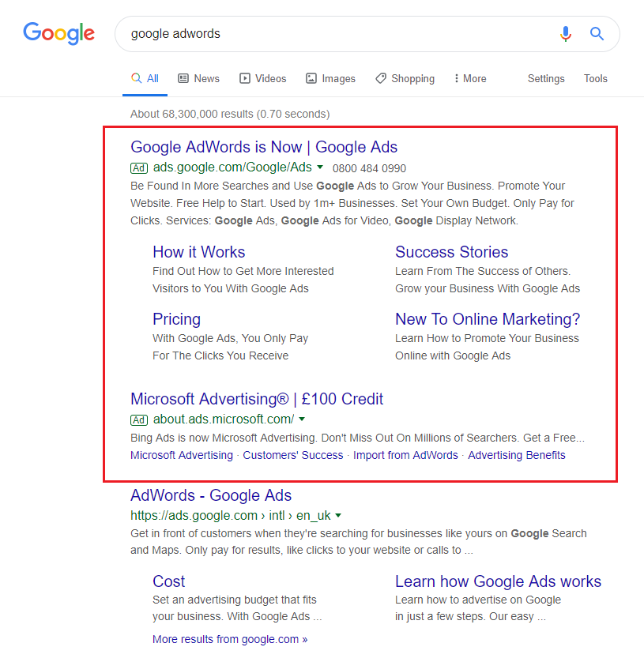Switch to the Images tab
This screenshot has height=662, width=644.
[330, 78]
